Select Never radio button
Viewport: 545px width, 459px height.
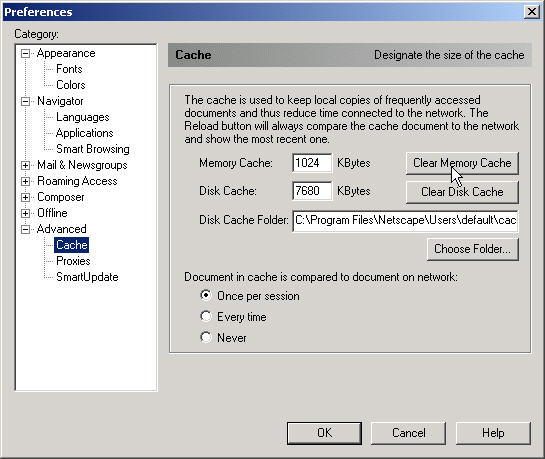(x=206, y=337)
